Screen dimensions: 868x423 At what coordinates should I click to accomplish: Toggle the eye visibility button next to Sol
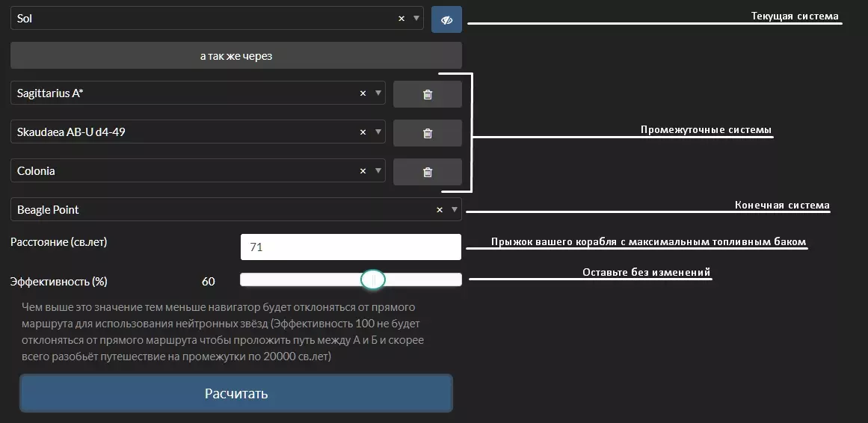(x=446, y=19)
